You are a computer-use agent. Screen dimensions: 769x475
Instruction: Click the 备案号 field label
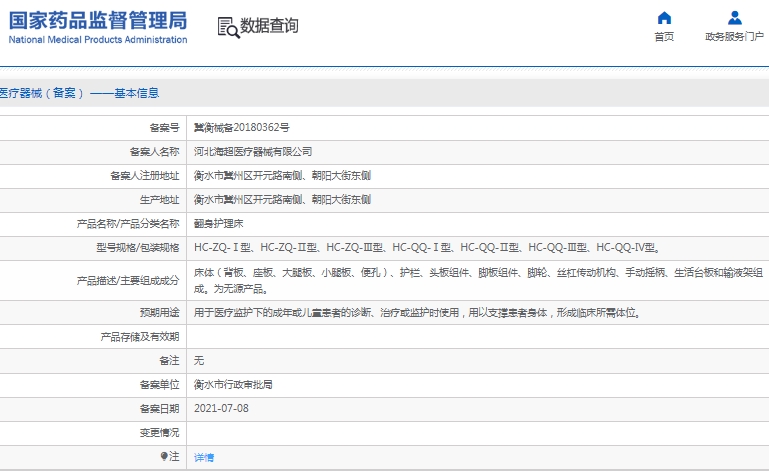(164, 128)
